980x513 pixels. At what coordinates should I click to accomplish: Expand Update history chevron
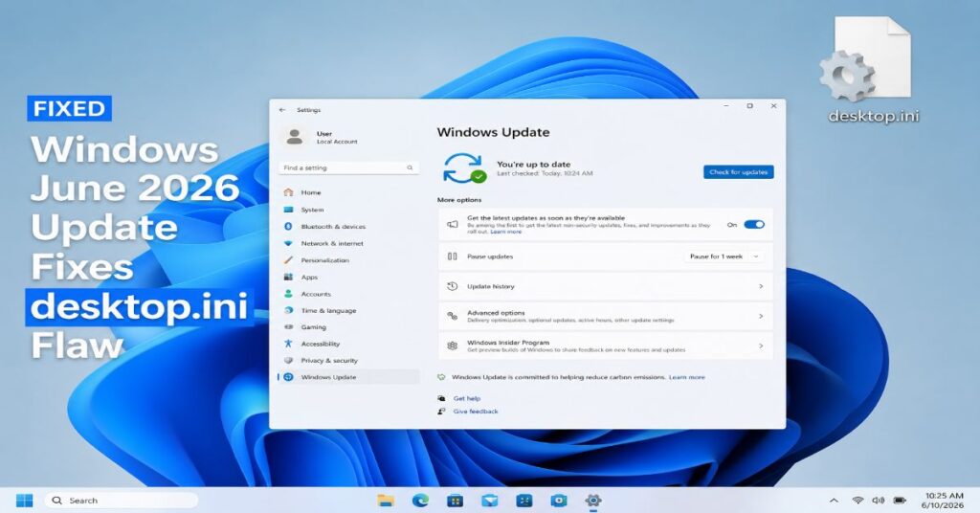pyautogui.click(x=761, y=286)
